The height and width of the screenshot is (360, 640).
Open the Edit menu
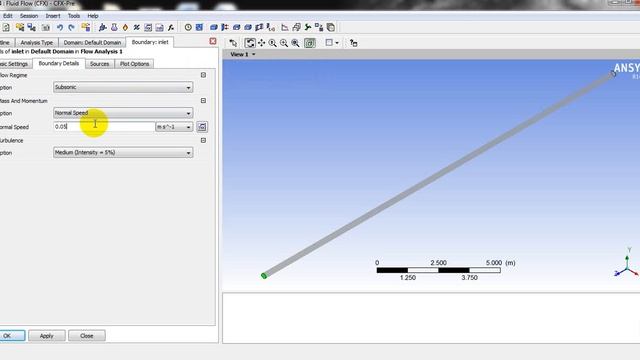(8, 16)
